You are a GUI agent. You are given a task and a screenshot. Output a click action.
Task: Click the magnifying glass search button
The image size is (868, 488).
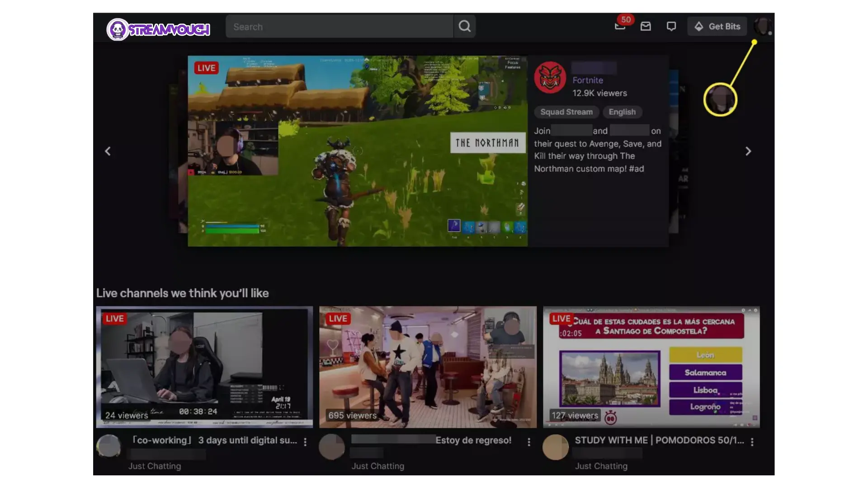464,27
